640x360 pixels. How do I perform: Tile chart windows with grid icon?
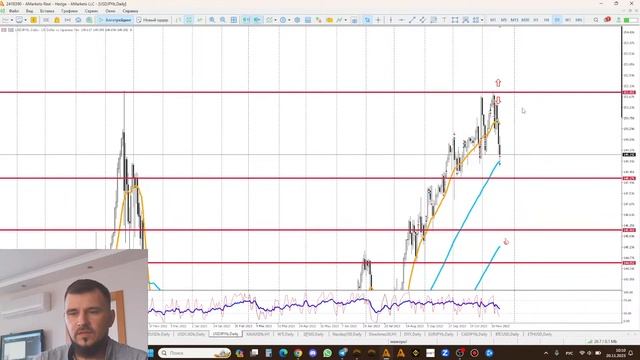click(x=233, y=20)
